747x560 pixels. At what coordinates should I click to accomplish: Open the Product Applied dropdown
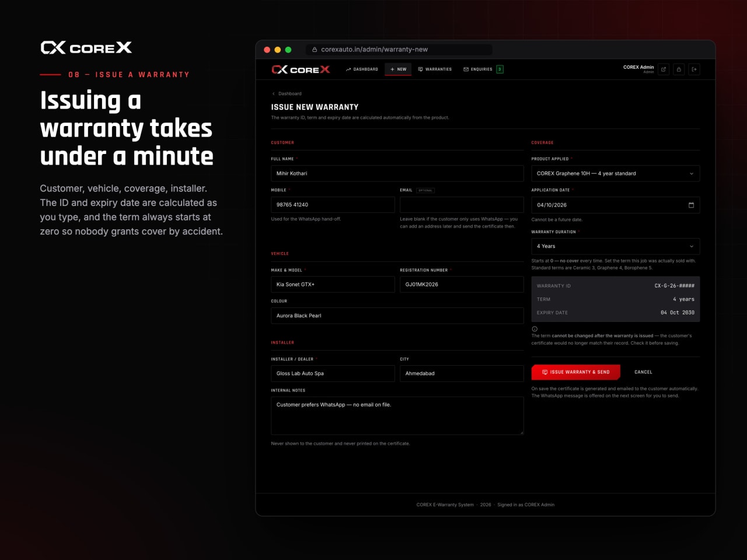(x=615, y=173)
